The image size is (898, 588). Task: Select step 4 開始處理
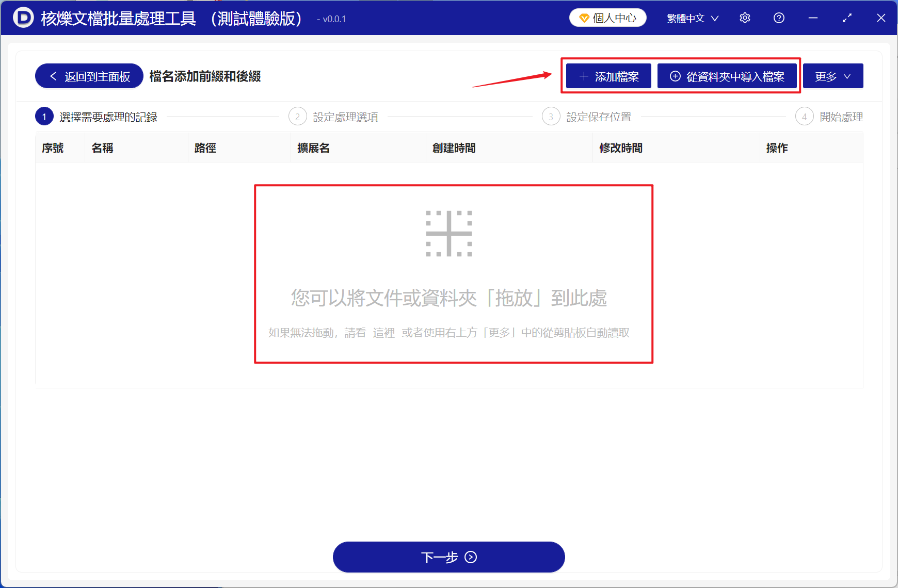829,117
